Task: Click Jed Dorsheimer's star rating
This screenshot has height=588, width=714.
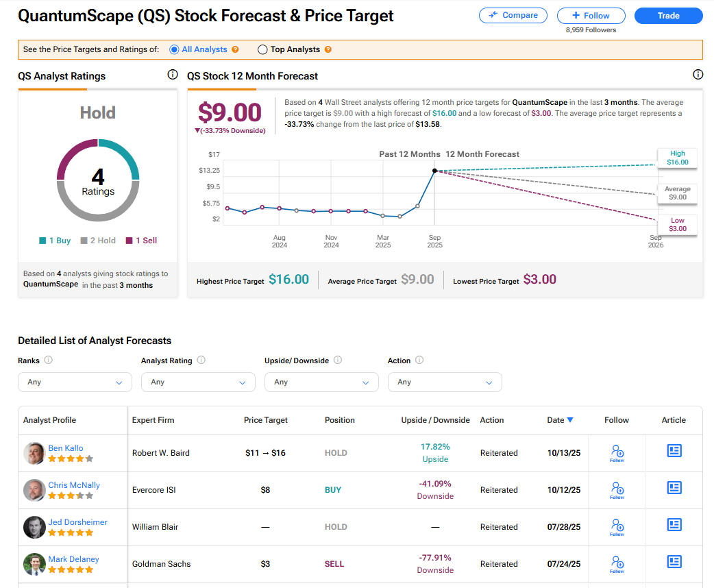Action: coord(71,532)
